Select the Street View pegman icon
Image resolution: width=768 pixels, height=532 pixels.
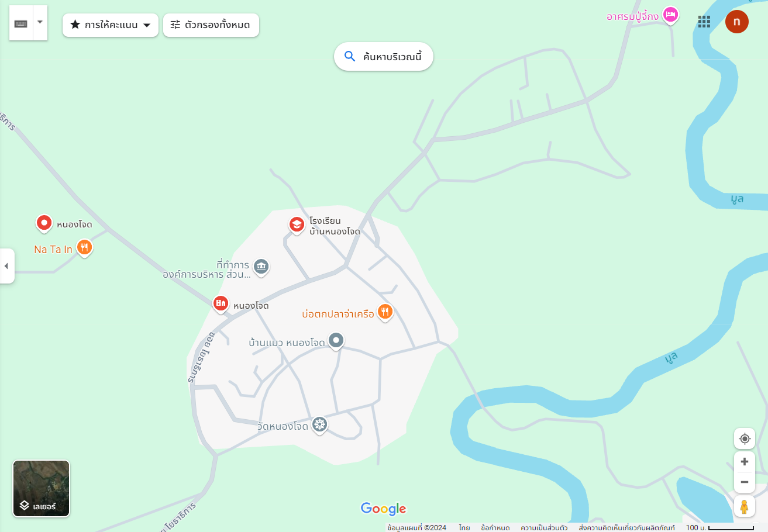745,506
